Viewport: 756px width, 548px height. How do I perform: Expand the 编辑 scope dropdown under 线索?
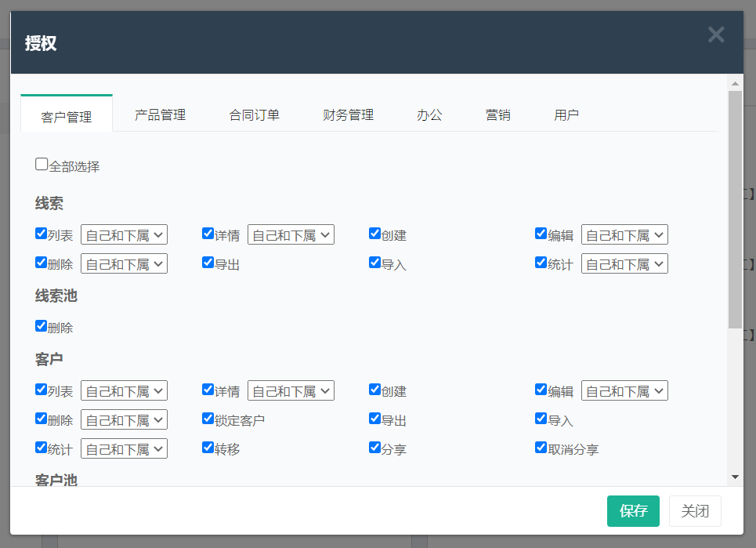(x=624, y=235)
